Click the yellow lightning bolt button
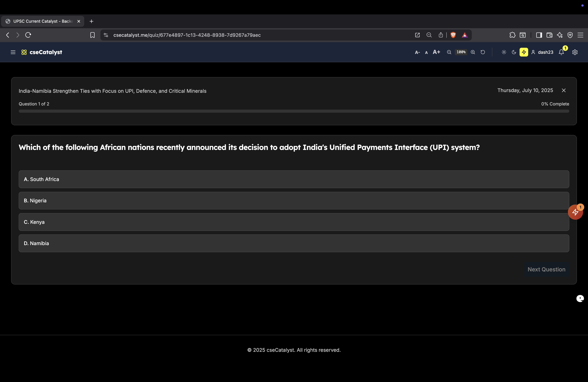 [524, 52]
